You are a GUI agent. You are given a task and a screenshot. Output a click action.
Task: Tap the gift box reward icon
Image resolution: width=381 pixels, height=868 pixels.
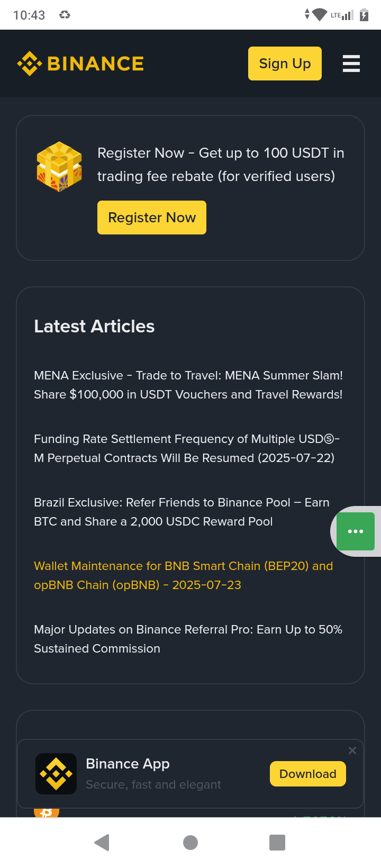click(x=59, y=166)
